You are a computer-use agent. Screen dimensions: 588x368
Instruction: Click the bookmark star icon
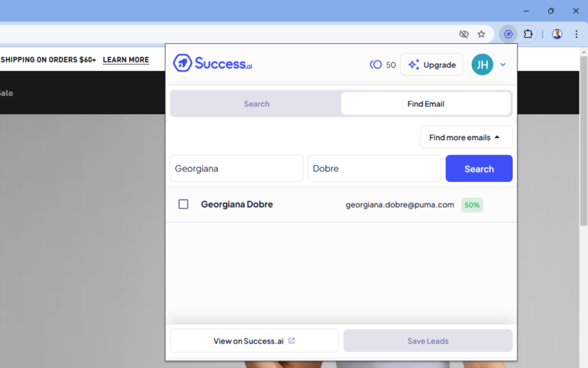(x=481, y=34)
